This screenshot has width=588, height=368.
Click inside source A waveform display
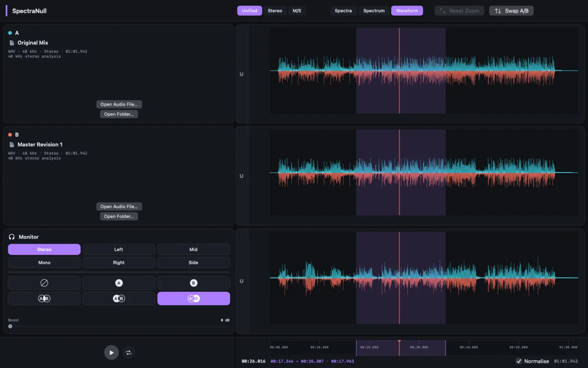pyautogui.click(x=424, y=70)
